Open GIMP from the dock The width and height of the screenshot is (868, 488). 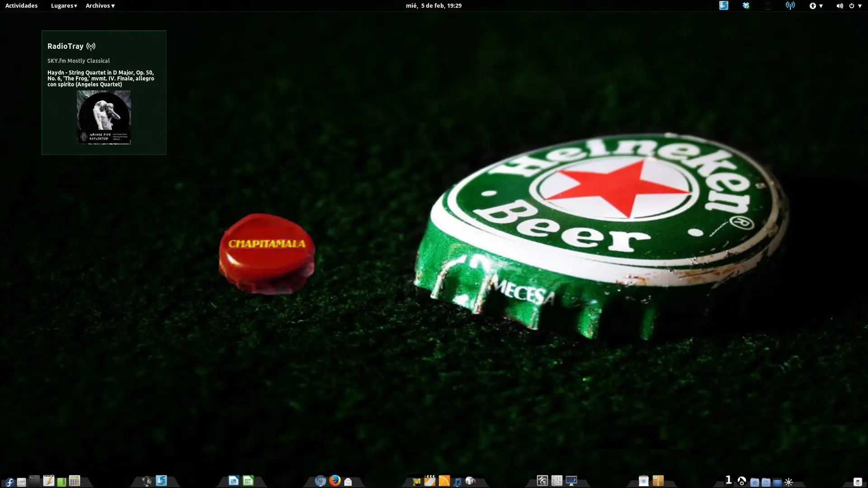tap(416, 481)
